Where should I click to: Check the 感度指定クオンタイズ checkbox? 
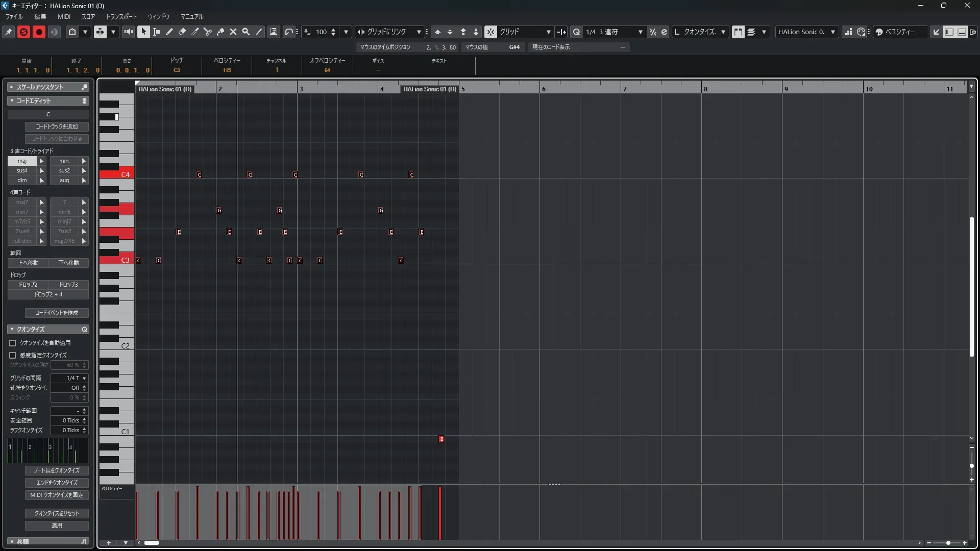click(13, 355)
